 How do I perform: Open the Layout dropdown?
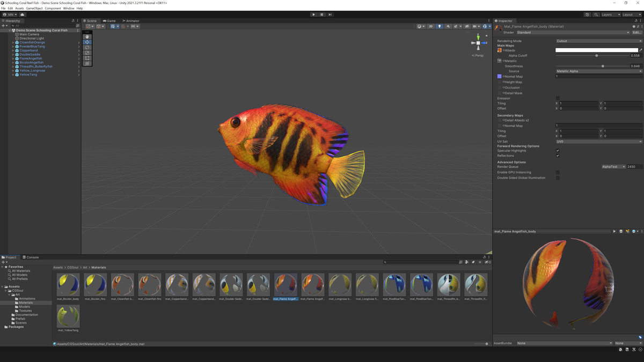(x=631, y=14)
